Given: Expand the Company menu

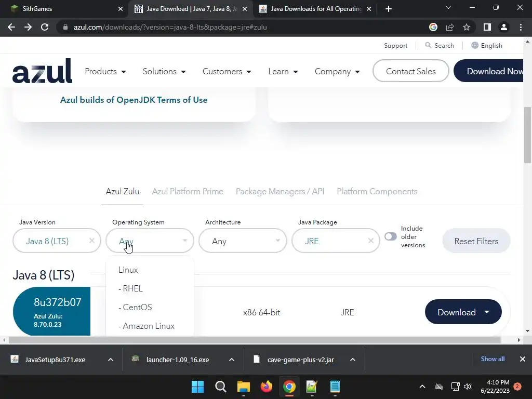Looking at the screenshot, I should tap(337, 72).
